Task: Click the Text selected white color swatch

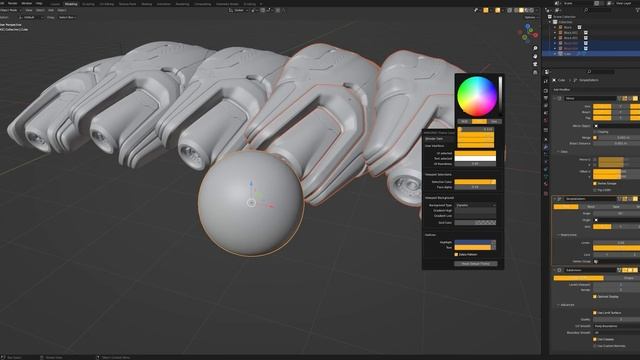Action: click(x=476, y=158)
